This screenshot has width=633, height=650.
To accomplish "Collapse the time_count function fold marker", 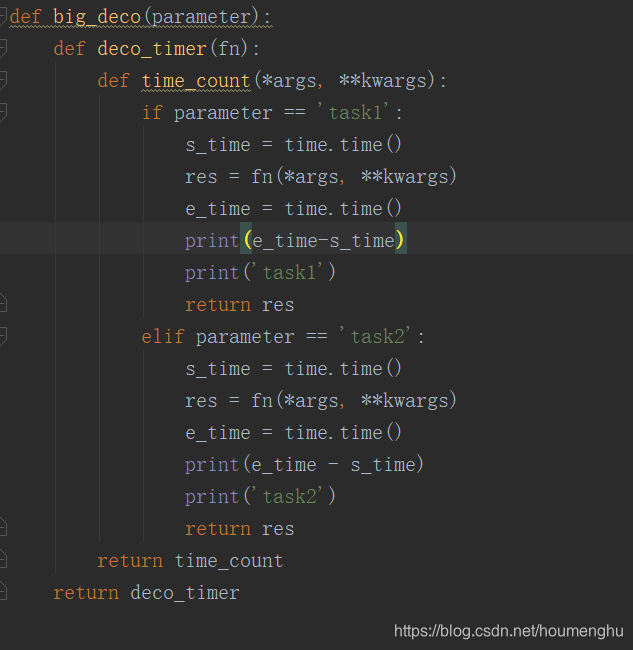I will [x=3, y=80].
